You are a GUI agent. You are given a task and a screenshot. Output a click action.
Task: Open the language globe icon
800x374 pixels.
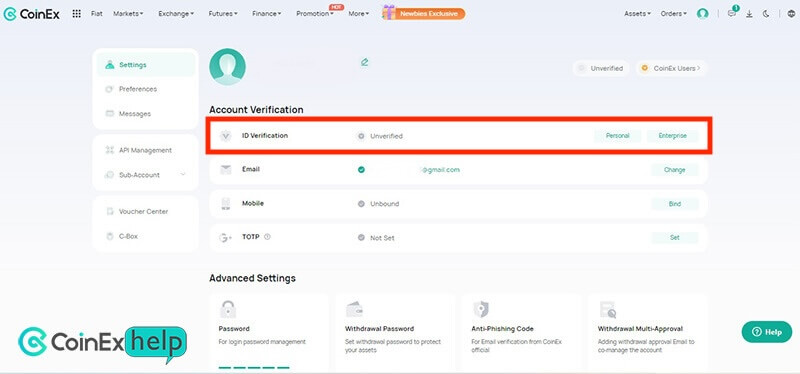pos(791,14)
